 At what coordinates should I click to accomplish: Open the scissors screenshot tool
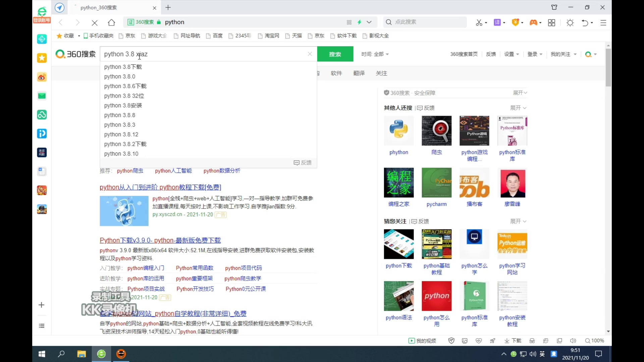pyautogui.click(x=479, y=22)
